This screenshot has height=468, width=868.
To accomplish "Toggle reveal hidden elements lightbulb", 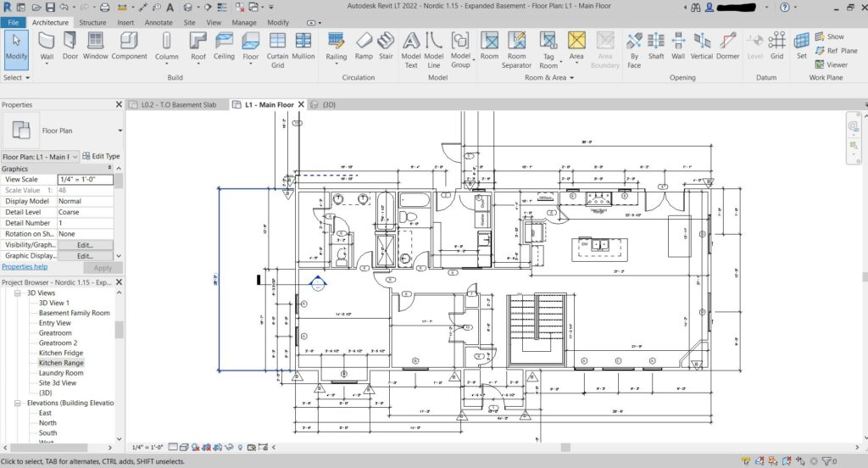I will (x=240, y=447).
